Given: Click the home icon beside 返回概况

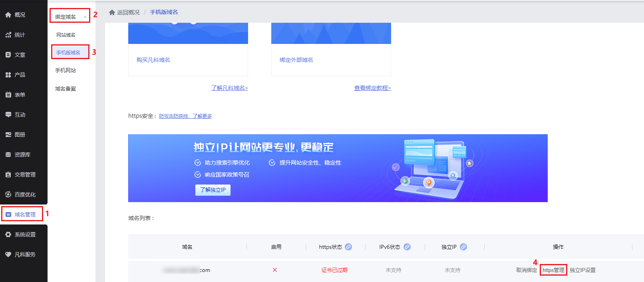Looking at the screenshot, I should 112,12.
